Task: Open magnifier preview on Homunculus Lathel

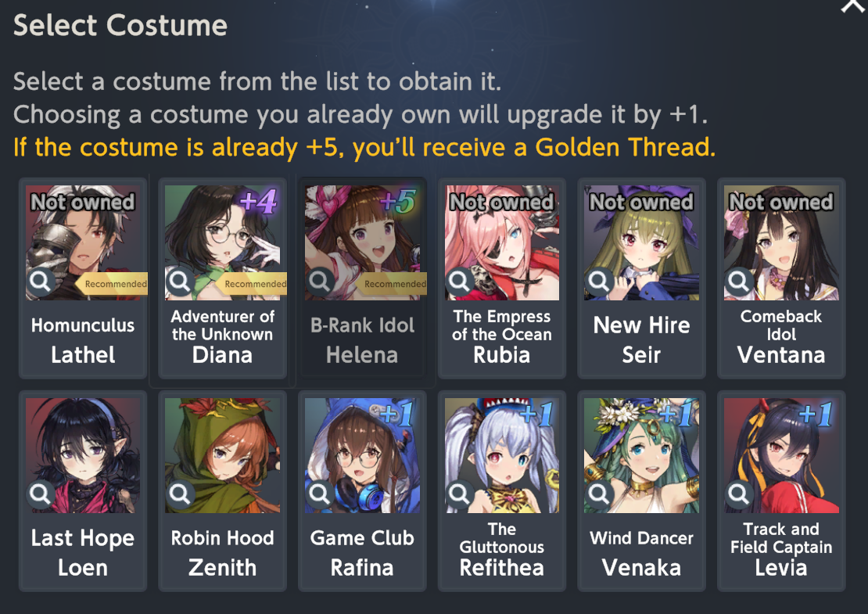Action: [41, 282]
